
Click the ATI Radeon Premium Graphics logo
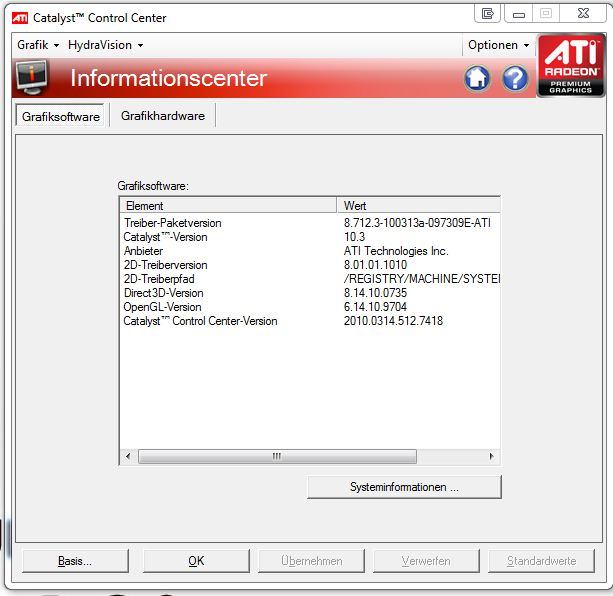click(x=571, y=65)
